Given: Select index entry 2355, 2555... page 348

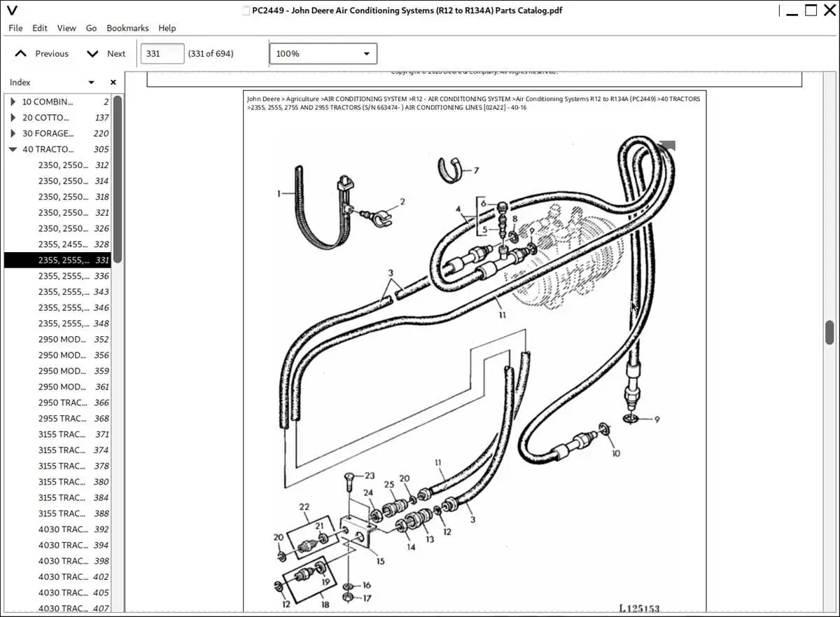Looking at the screenshot, I should click(57, 324).
